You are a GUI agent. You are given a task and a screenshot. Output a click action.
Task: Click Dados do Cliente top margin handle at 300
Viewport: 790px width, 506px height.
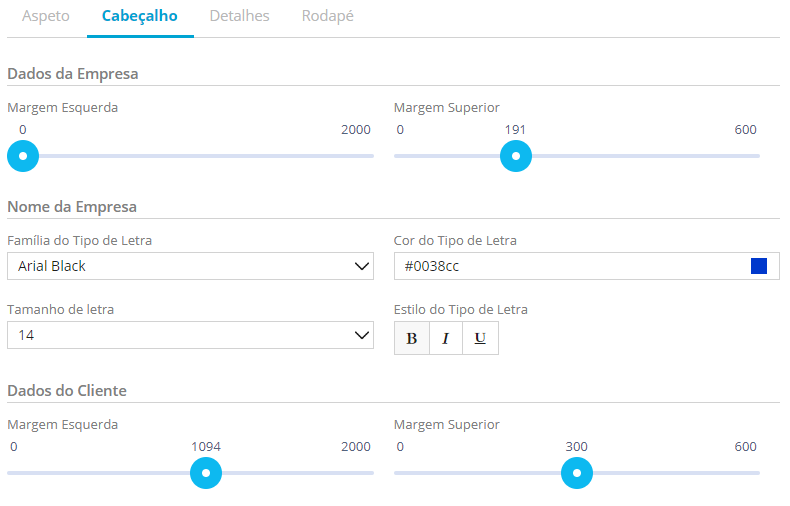tap(576, 473)
